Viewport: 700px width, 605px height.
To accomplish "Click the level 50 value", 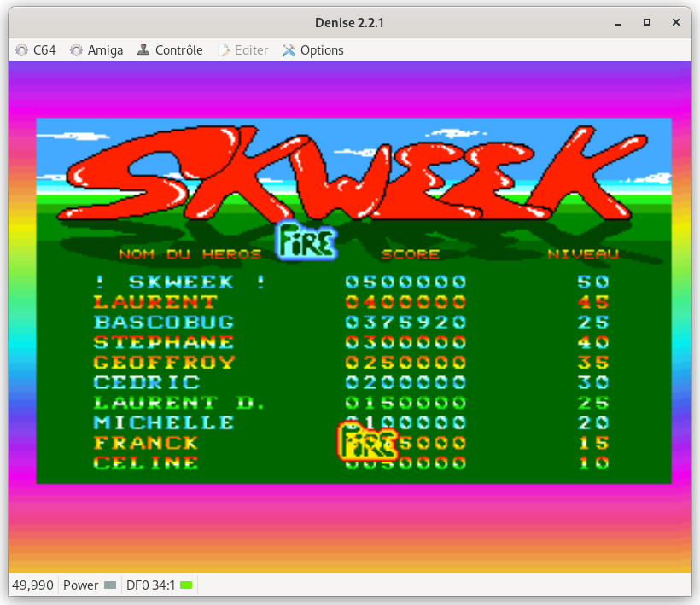I will [593, 282].
